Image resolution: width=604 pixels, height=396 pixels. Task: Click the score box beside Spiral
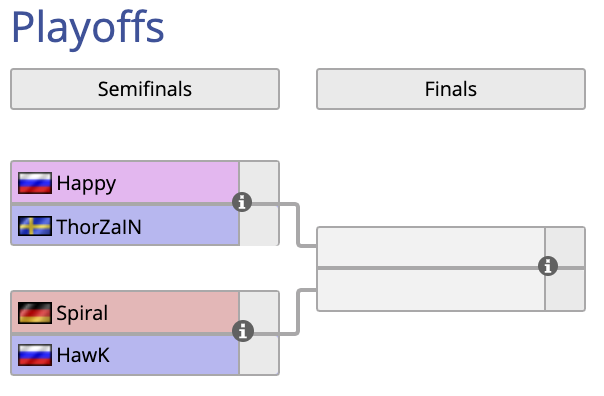click(259, 312)
